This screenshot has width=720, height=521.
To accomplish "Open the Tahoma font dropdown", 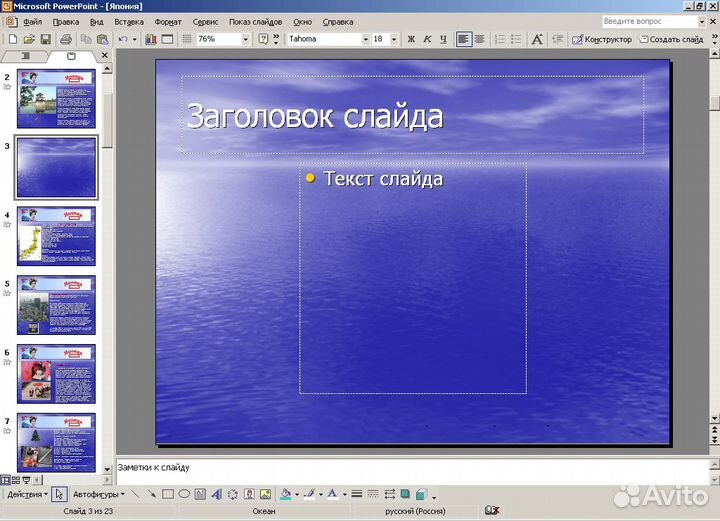I will (366, 39).
